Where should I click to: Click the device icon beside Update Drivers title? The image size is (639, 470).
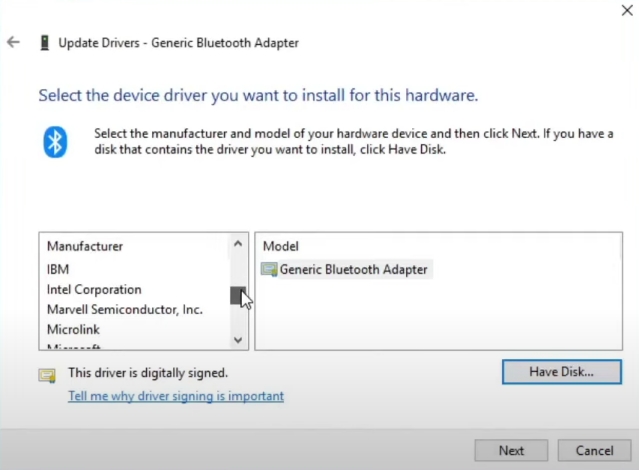coord(44,43)
